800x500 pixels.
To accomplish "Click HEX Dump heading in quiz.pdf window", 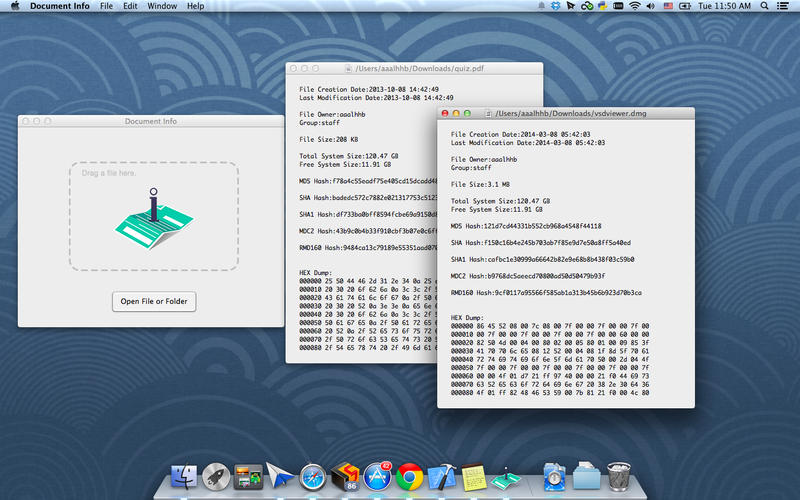I will point(315,273).
